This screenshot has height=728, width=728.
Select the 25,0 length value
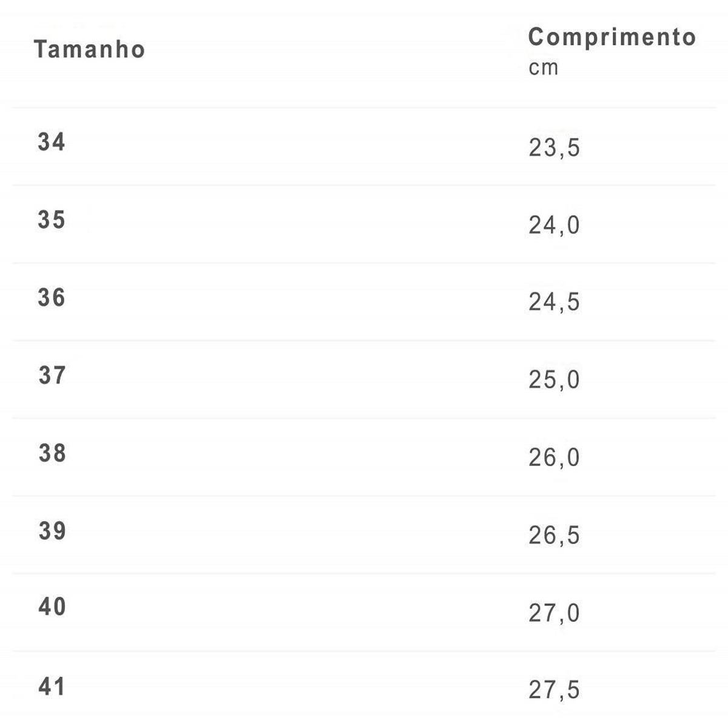pyautogui.click(x=554, y=380)
